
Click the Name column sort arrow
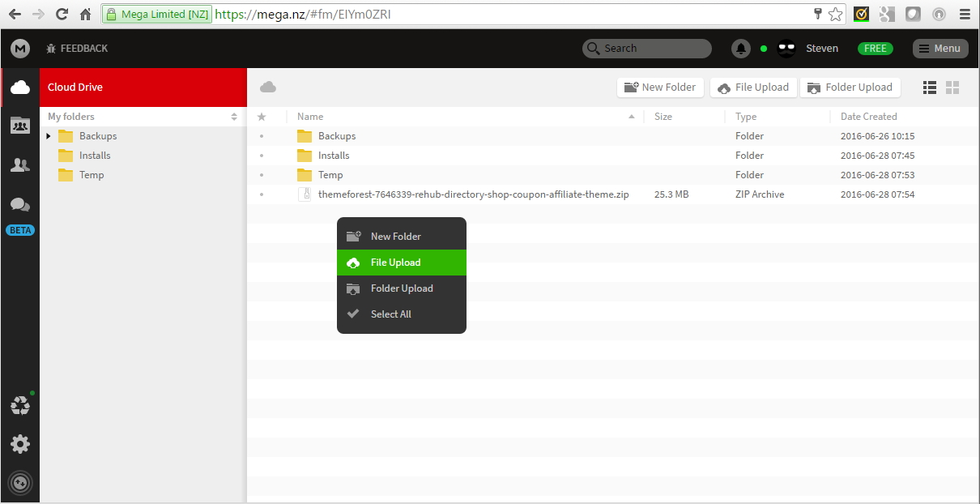click(632, 117)
